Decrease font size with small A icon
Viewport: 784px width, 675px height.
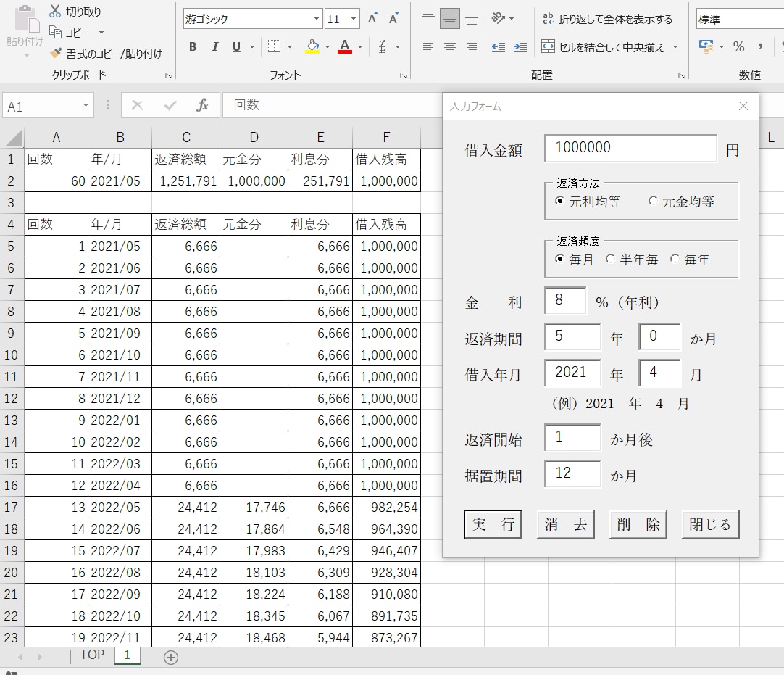[x=394, y=19]
